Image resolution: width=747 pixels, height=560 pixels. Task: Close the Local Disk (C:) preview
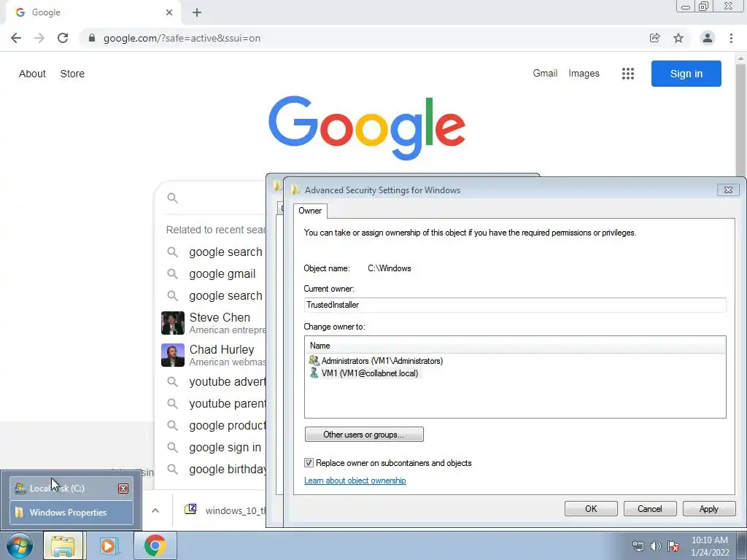[x=123, y=489]
